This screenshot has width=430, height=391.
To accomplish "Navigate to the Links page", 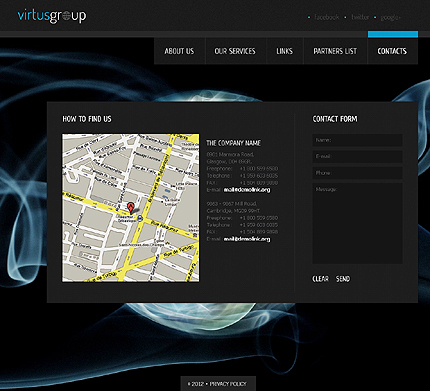I will click(284, 51).
